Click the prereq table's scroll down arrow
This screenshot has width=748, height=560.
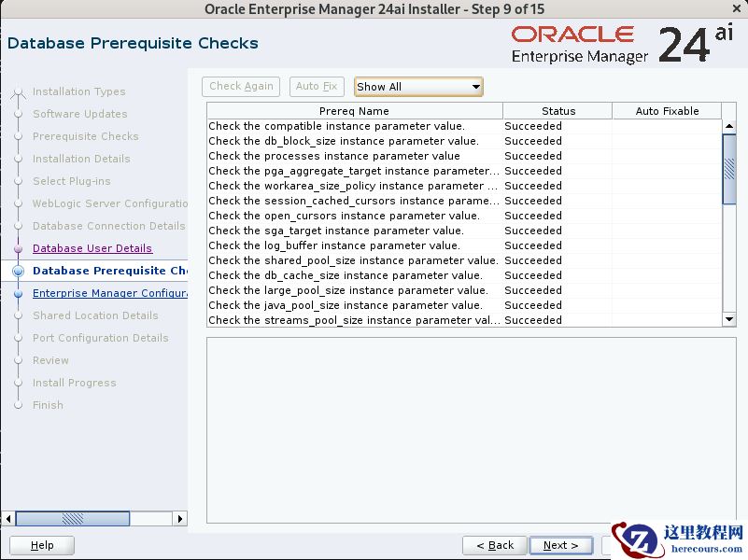[729, 319]
